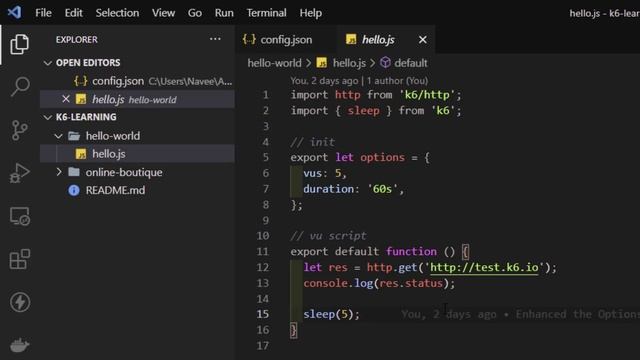Click 'sleep(5);' on line 15

331,314
